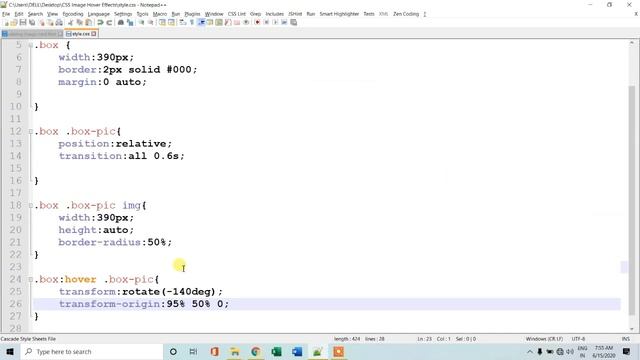This screenshot has height=360, width=640.
Task: Open the Plugins menu
Action: click(192, 14)
